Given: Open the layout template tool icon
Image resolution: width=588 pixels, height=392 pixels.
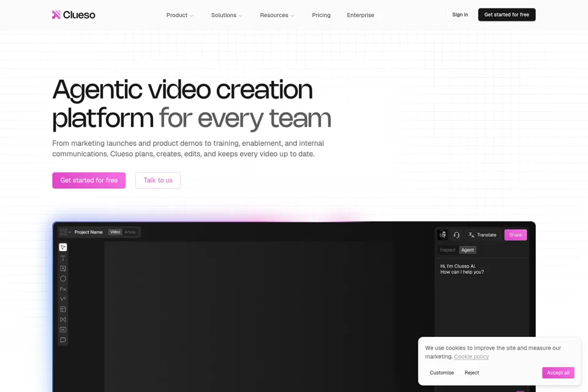Looking at the screenshot, I should [x=63, y=309].
